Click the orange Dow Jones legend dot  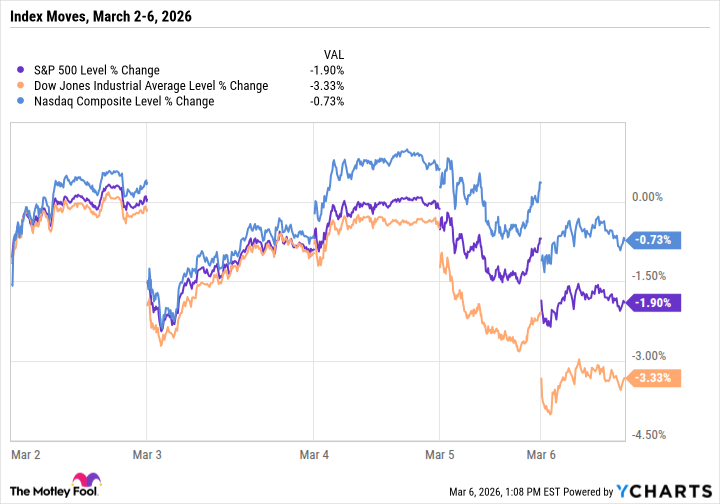tap(23, 86)
